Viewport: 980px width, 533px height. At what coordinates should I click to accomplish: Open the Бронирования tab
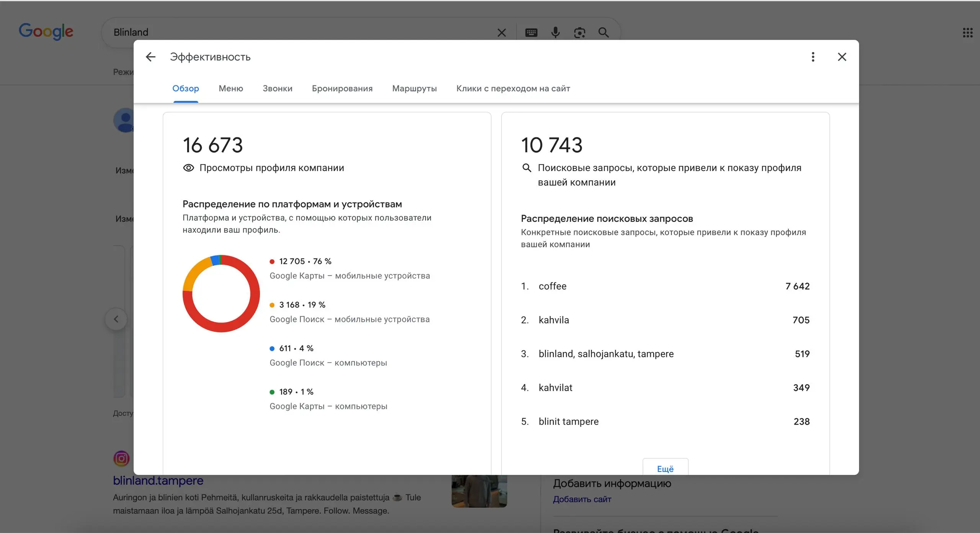tap(342, 88)
